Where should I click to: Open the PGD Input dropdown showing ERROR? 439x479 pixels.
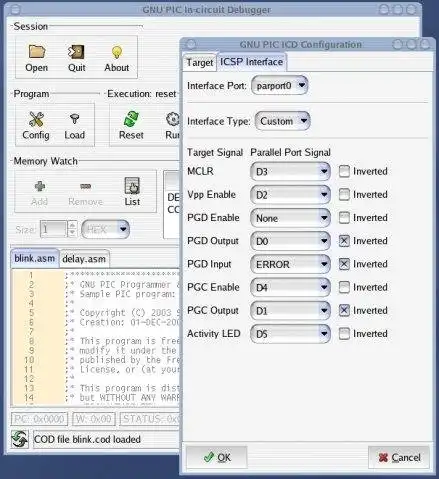[x=290, y=264]
